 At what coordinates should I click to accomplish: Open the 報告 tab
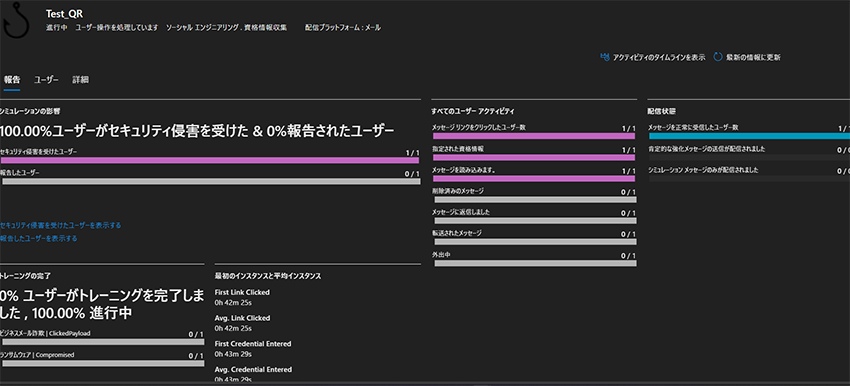12,80
